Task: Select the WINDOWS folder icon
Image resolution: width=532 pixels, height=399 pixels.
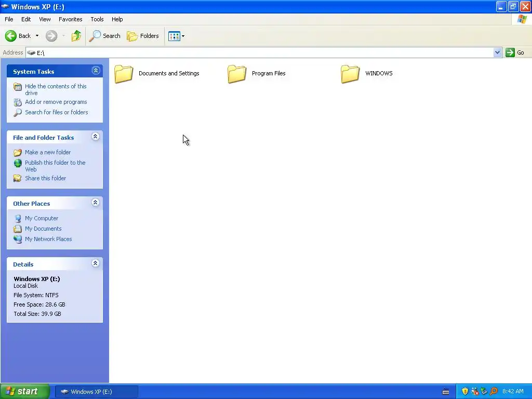Action: pos(350,74)
